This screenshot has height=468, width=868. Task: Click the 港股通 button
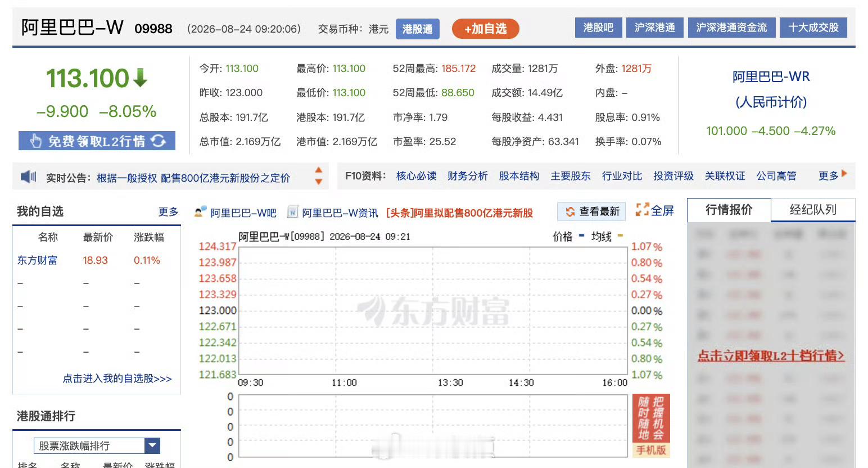click(417, 29)
